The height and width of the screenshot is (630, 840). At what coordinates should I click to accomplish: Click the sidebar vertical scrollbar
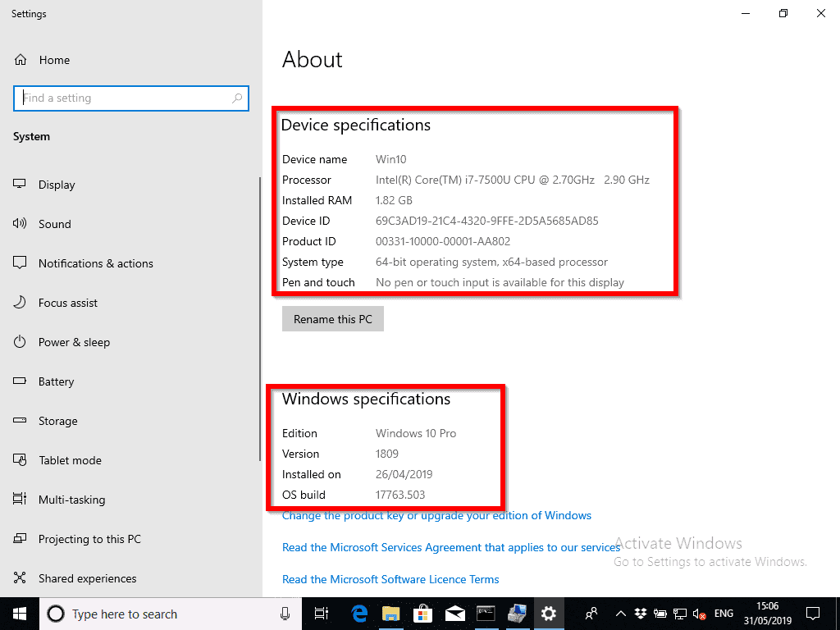[x=260, y=319]
